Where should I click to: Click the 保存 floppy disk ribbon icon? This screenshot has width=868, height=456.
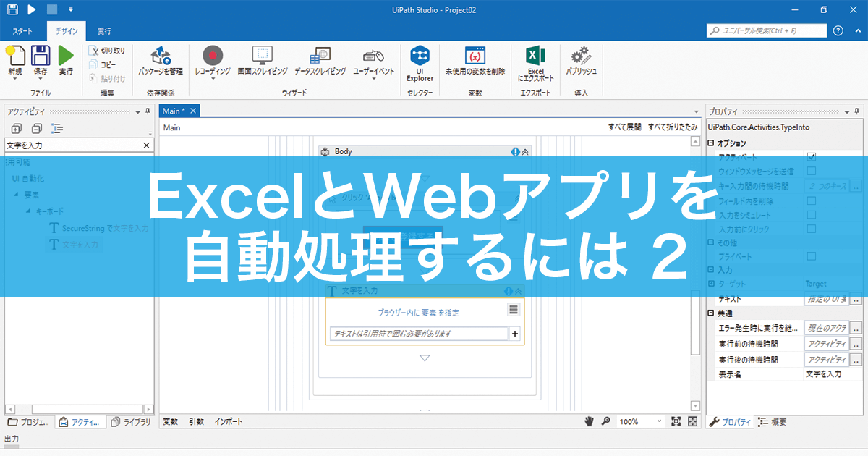(x=41, y=55)
